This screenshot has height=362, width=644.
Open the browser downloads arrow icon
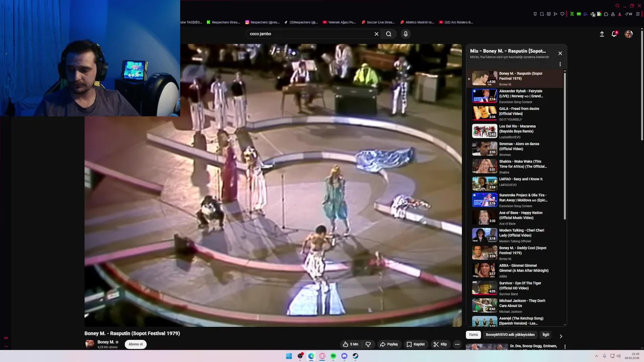(x=620, y=14)
